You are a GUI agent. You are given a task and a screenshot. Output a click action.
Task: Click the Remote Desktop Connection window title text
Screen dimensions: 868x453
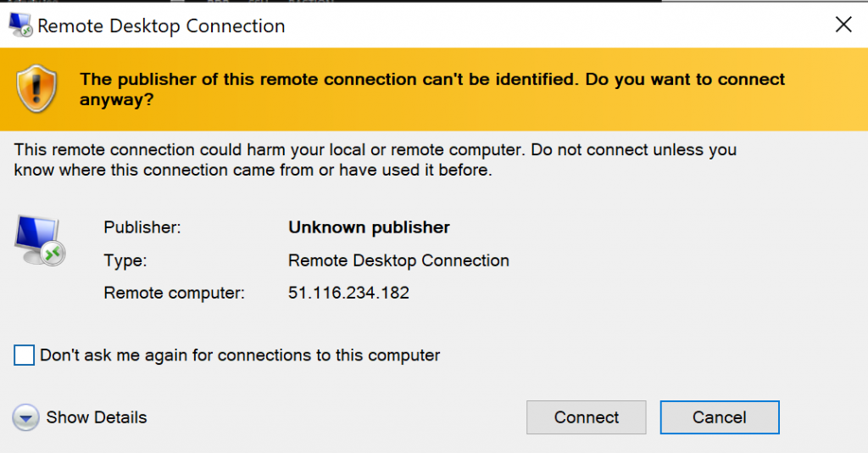coord(161,25)
